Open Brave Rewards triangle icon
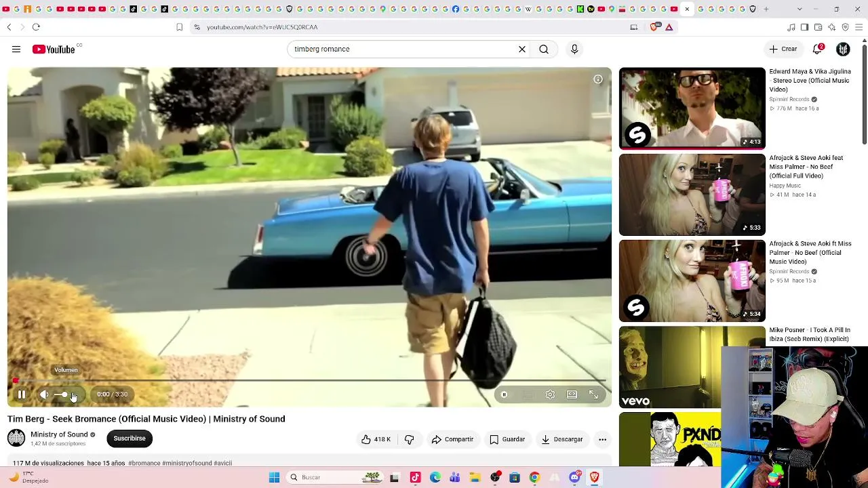 (x=669, y=27)
